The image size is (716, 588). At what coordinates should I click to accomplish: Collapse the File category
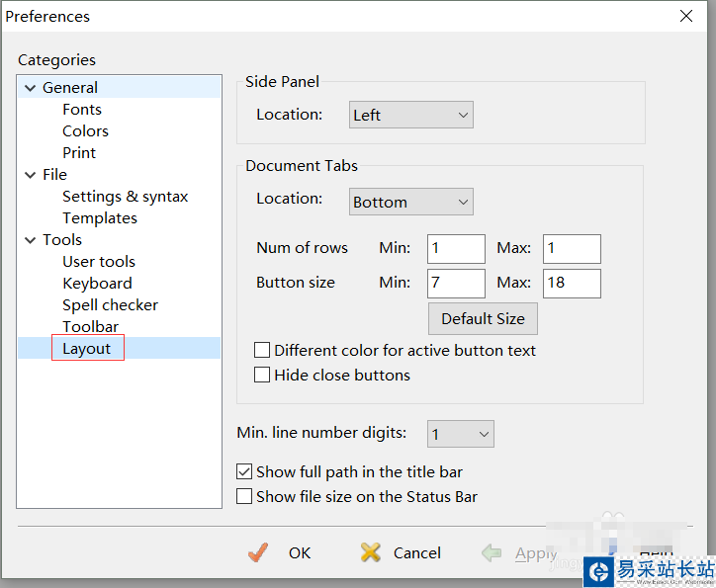tap(31, 175)
